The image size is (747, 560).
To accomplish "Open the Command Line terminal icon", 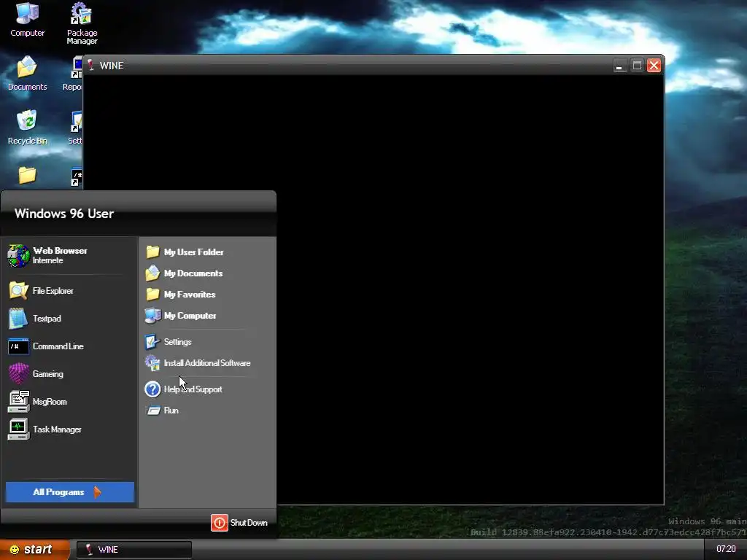I will (x=18, y=346).
